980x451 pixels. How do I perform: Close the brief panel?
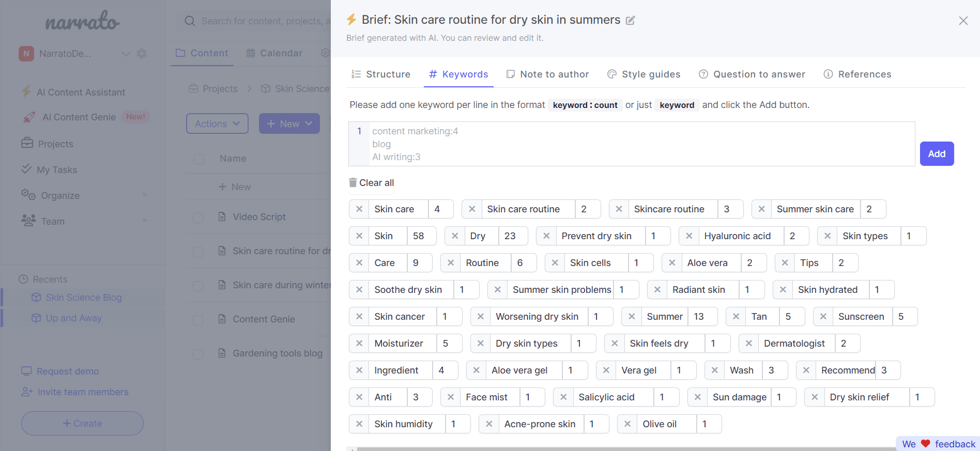pos(963,21)
